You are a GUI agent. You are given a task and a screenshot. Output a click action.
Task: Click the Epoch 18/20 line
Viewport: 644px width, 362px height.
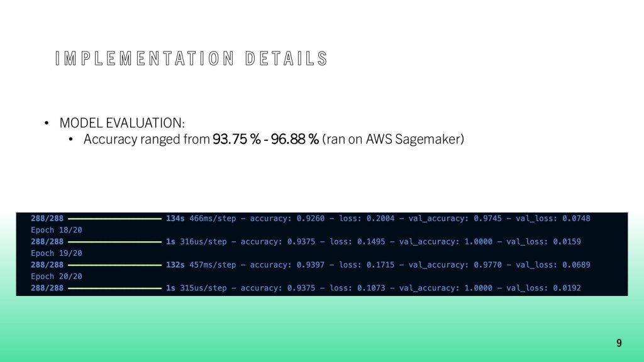click(x=57, y=230)
